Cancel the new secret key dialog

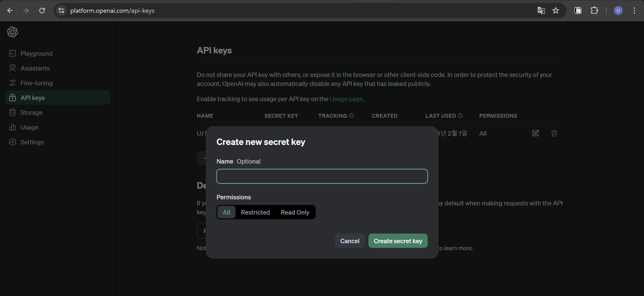click(349, 241)
